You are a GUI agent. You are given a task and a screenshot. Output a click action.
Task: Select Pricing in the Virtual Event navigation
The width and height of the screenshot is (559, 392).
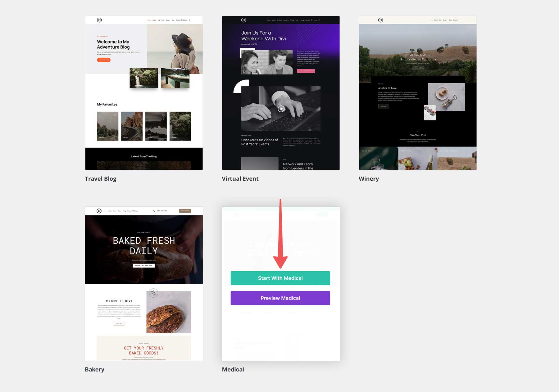[292, 20]
